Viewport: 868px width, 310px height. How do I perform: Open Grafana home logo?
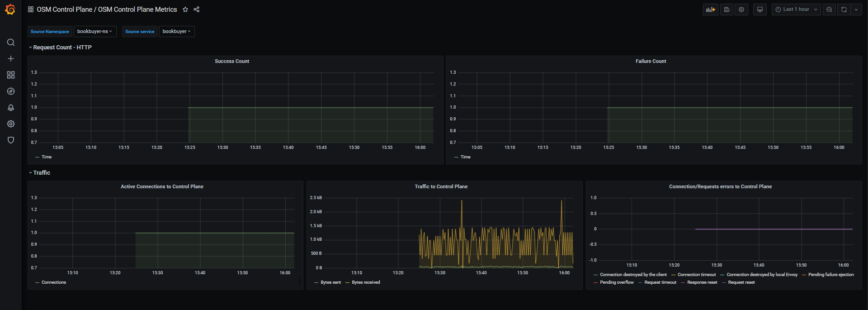pos(10,10)
